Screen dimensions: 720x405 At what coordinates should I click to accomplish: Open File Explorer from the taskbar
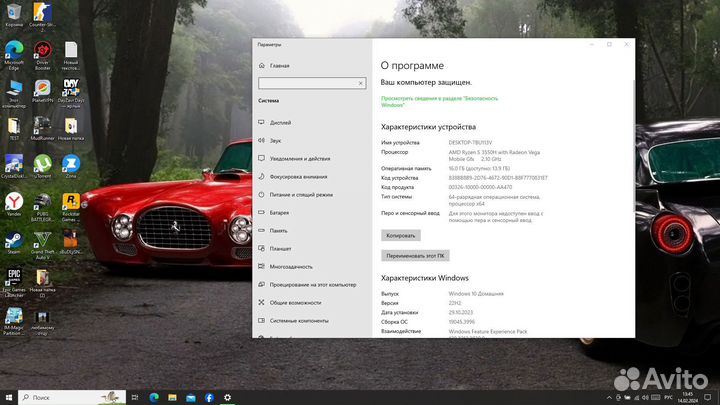(172, 397)
